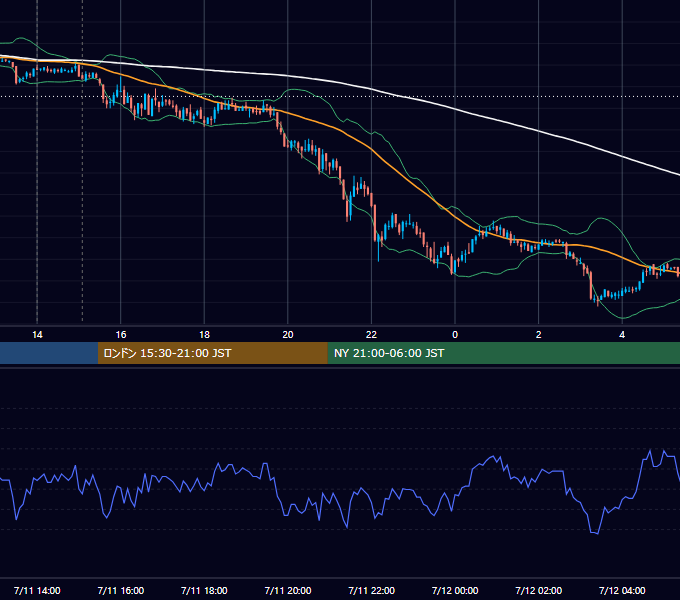Click the ロンドン 15:30-21:00 JST session bar
Viewport: 680px width, 600px height.
212,353
